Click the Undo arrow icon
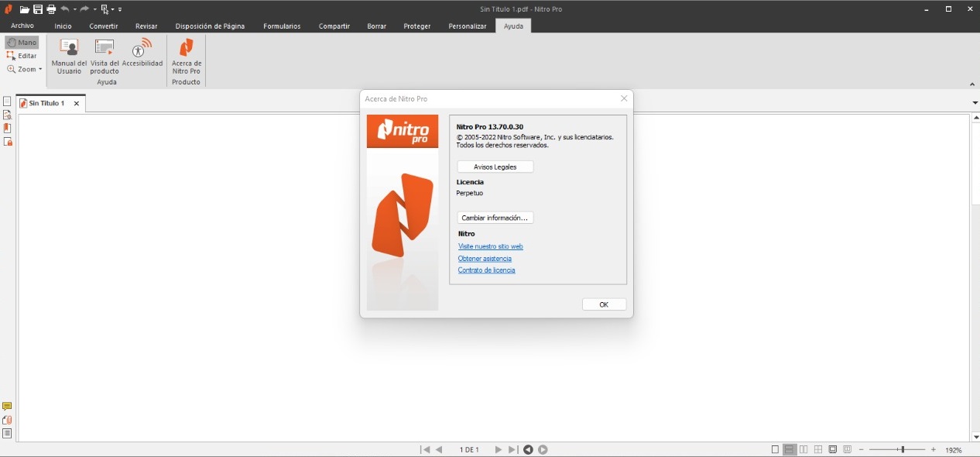The height and width of the screenshot is (457, 980). tap(65, 9)
